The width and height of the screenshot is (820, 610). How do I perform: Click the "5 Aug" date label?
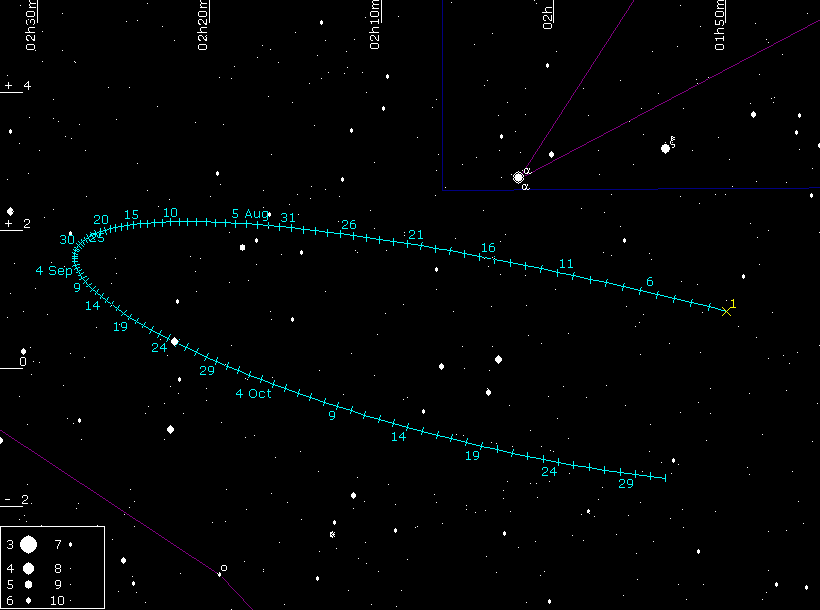pyautogui.click(x=250, y=213)
